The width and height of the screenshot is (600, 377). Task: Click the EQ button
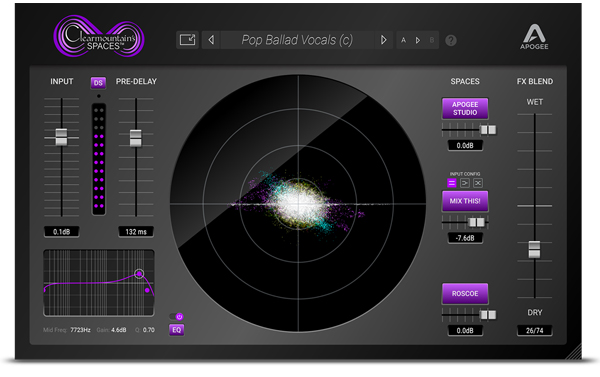tap(176, 330)
